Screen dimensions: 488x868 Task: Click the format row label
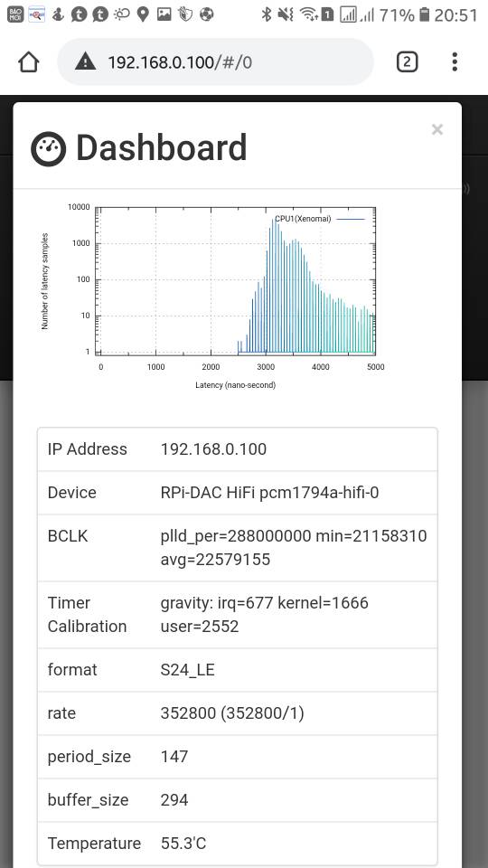[x=72, y=670]
